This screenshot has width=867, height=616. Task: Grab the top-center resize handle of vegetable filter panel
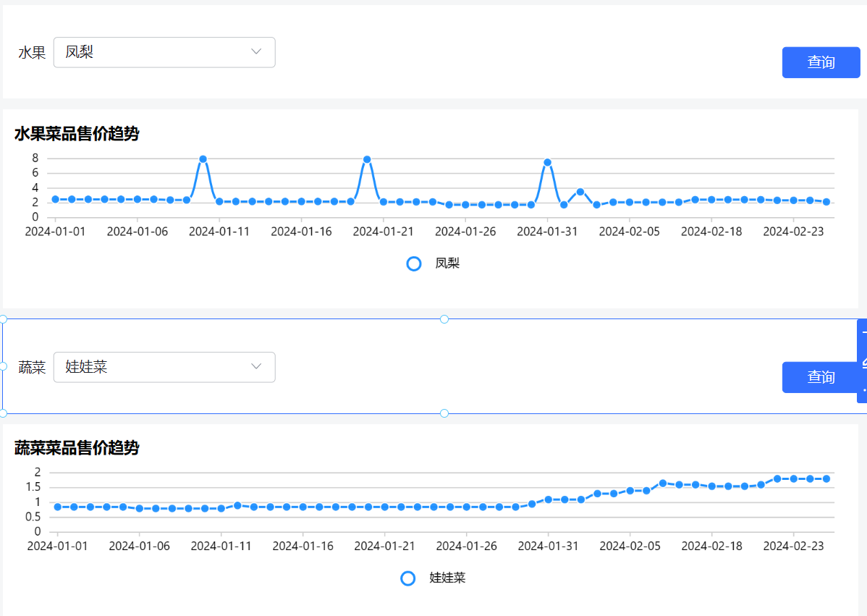tap(444, 319)
